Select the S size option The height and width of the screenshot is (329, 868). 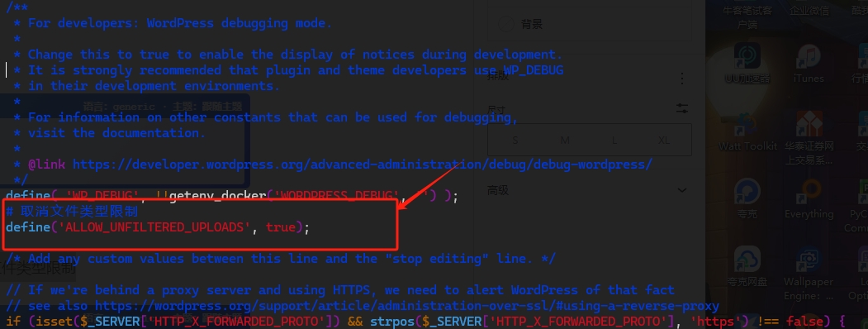(x=515, y=141)
